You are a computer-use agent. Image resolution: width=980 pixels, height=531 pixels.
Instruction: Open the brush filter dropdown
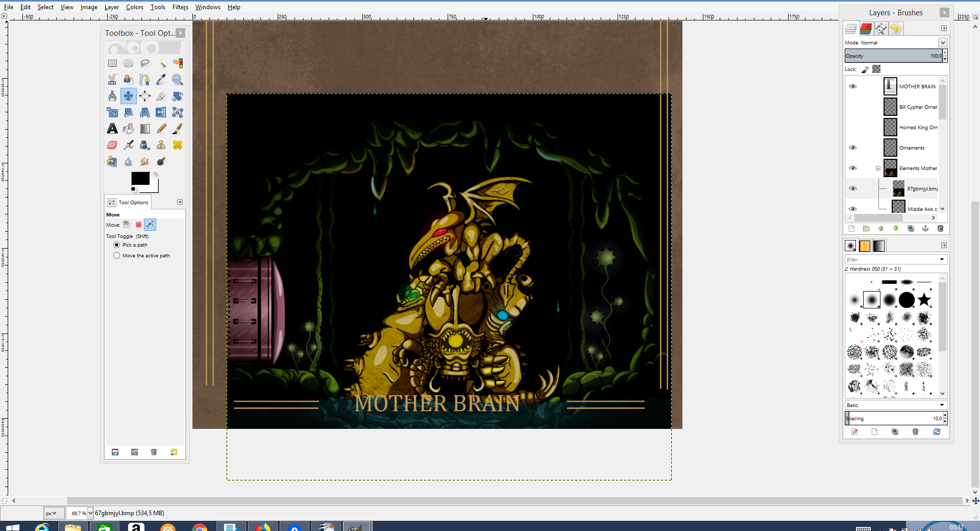pos(942,260)
